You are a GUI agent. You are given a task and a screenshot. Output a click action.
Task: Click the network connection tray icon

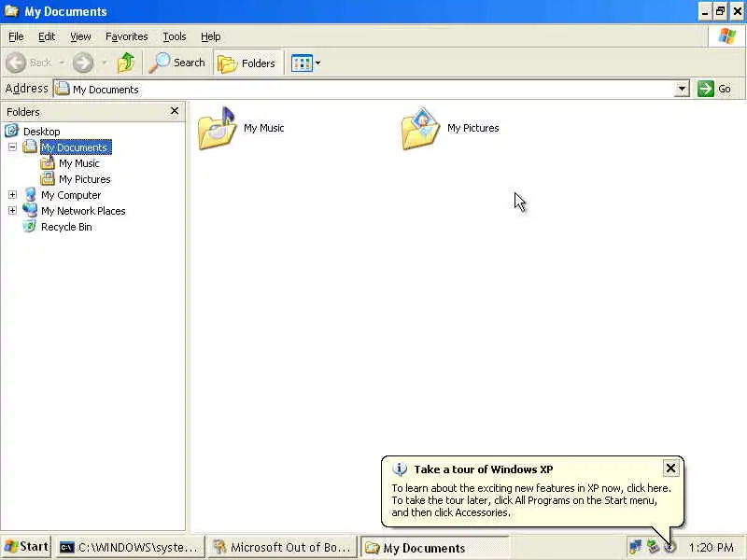click(635, 547)
